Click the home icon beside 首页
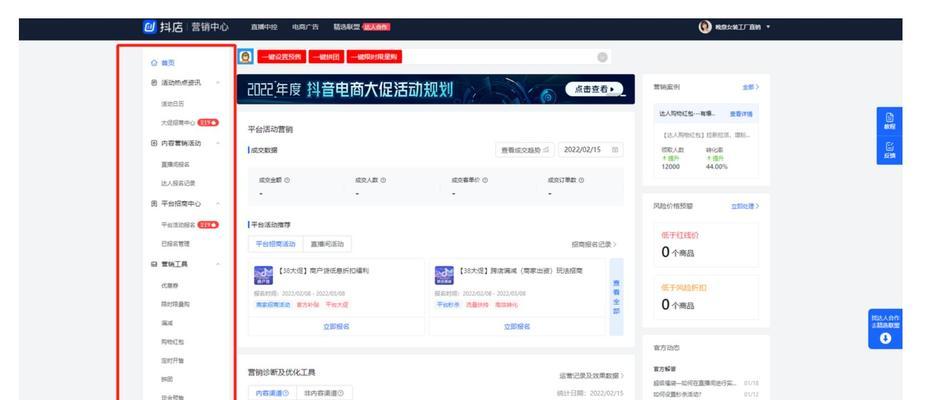952x400 pixels. pyautogui.click(x=154, y=63)
